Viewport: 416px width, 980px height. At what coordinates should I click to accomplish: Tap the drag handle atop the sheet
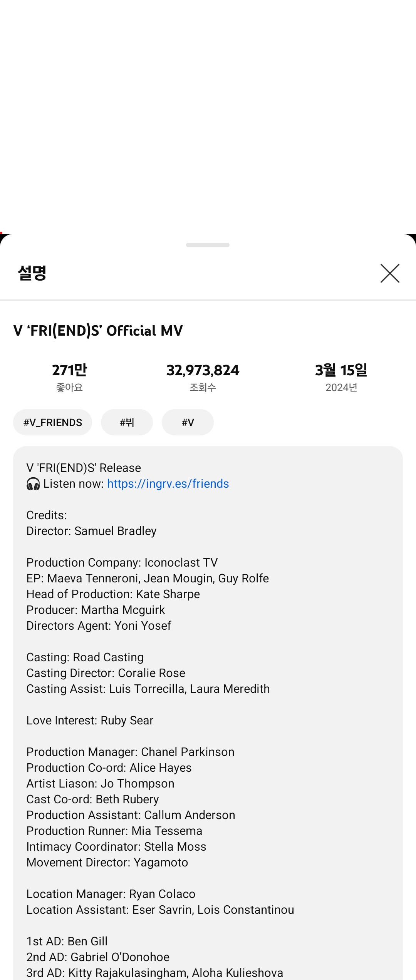[208, 245]
